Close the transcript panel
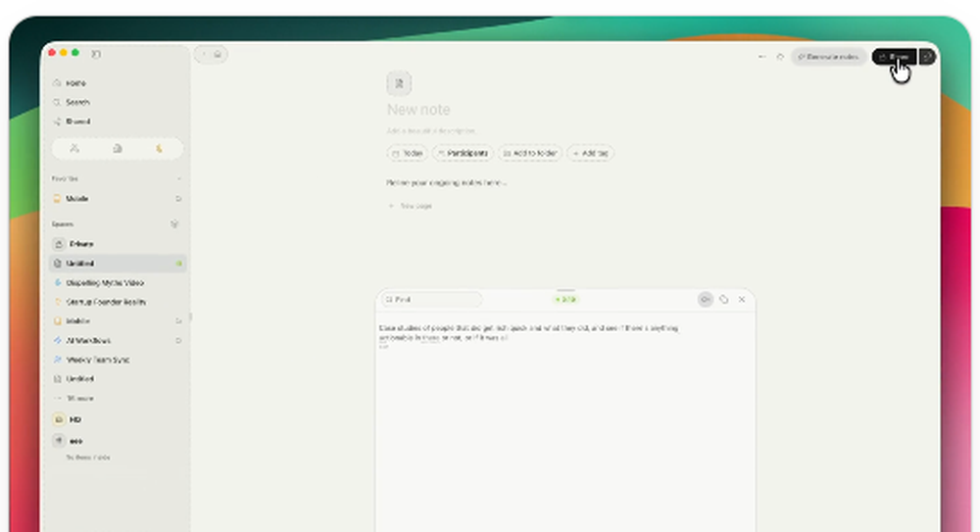 click(x=742, y=300)
